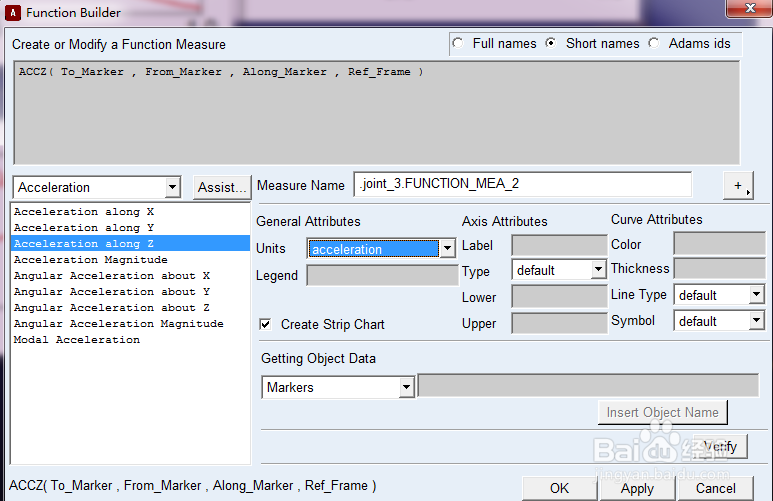Select 'Angular Acceleration about Z'
The height and width of the screenshot is (501, 773).
[131, 308]
